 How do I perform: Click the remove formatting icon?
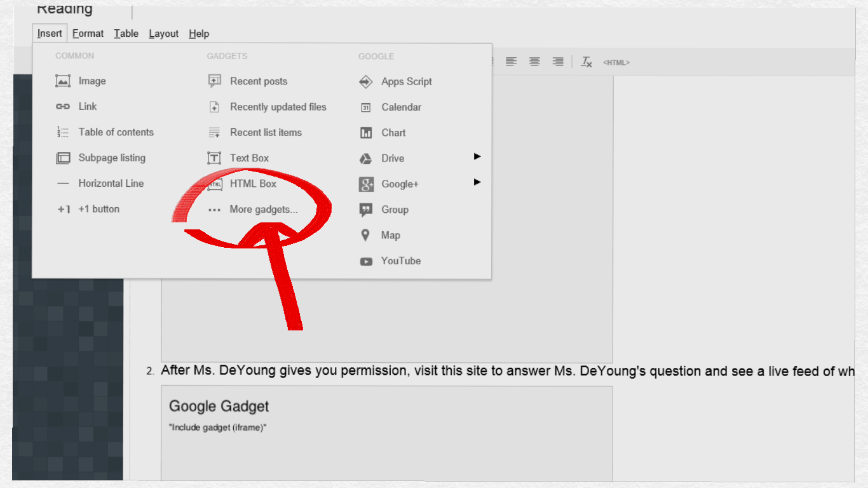point(587,62)
